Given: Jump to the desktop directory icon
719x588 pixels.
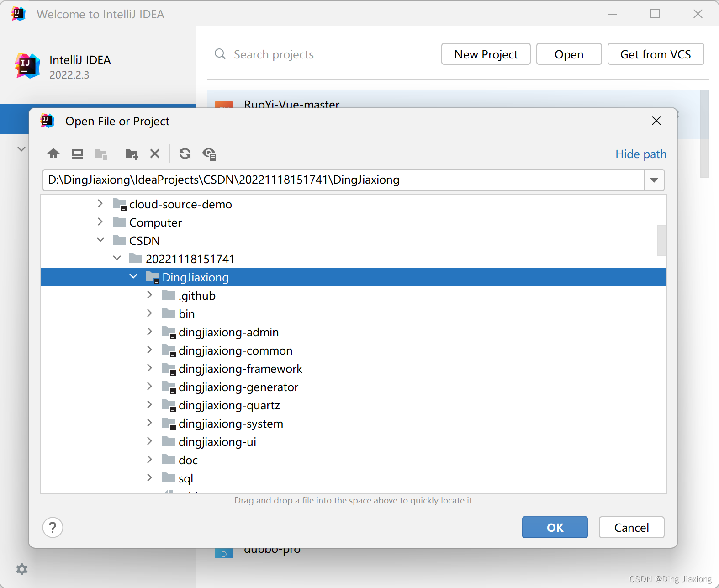Looking at the screenshot, I should click(77, 154).
